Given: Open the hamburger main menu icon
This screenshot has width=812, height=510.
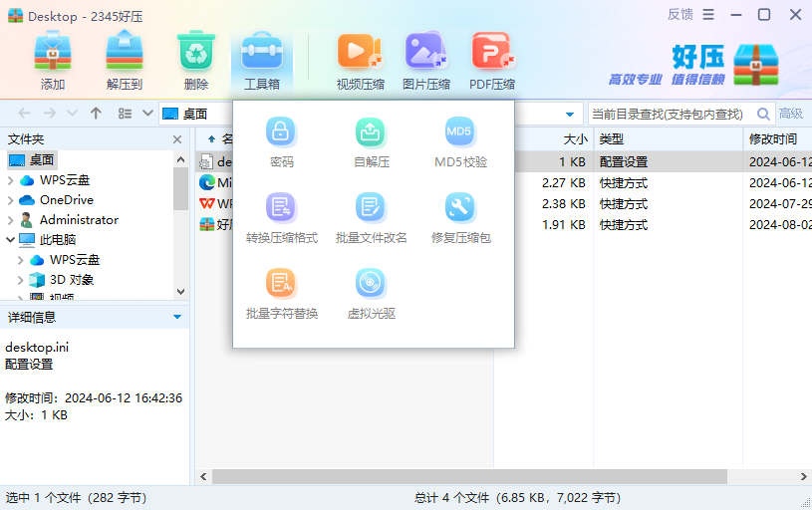Looking at the screenshot, I should (x=708, y=15).
